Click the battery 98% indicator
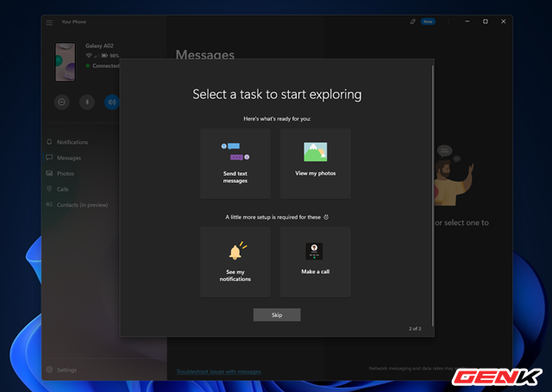Image resolution: width=552 pixels, height=392 pixels. [110, 55]
